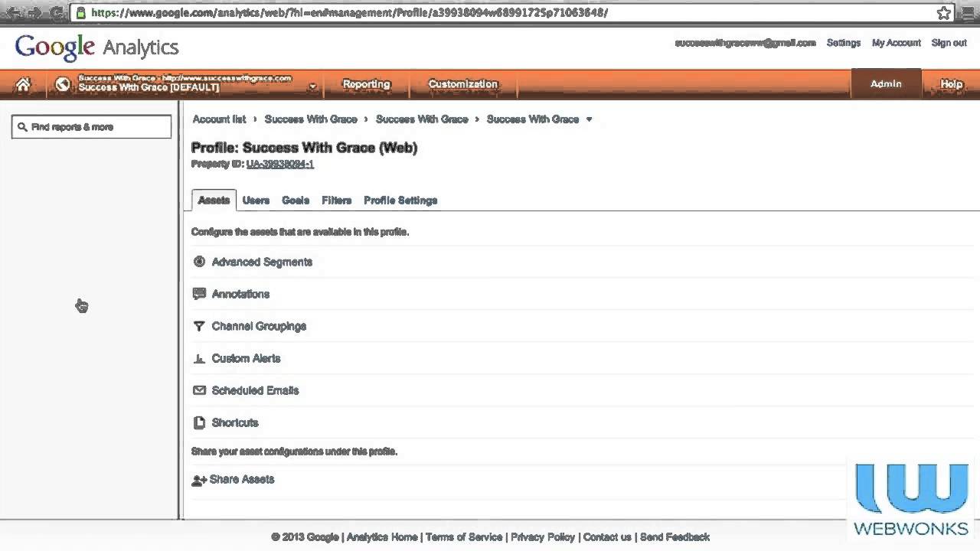The width and height of the screenshot is (980, 551).
Task: Click the Google Analytics logo
Action: click(96, 47)
